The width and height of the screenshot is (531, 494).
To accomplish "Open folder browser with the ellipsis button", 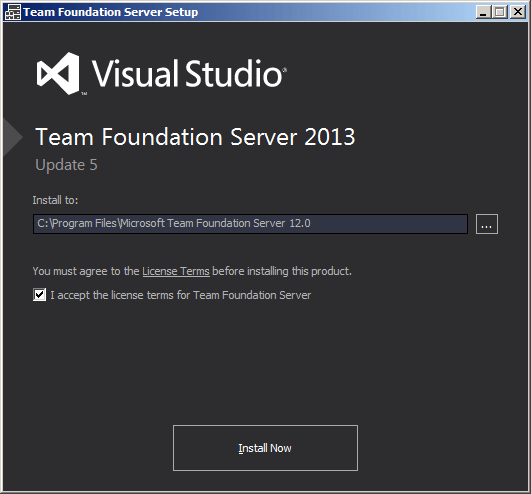I will pos(487,224).
